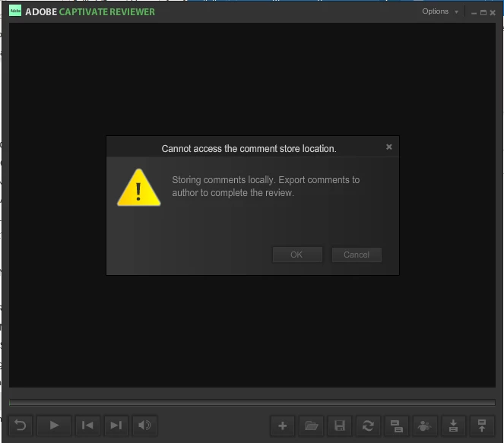Skip to the next slide button

pyautogui.click(x=116, y=426)
